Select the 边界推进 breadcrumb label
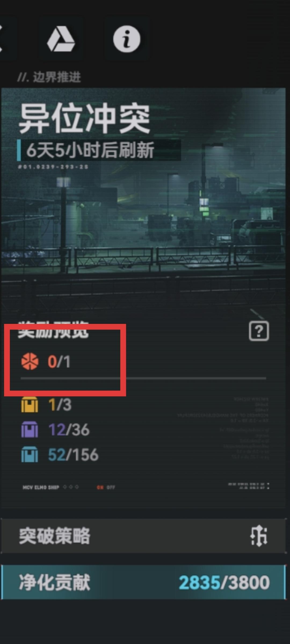The width and height of the screenshot is (290, 644). (56, 77)
